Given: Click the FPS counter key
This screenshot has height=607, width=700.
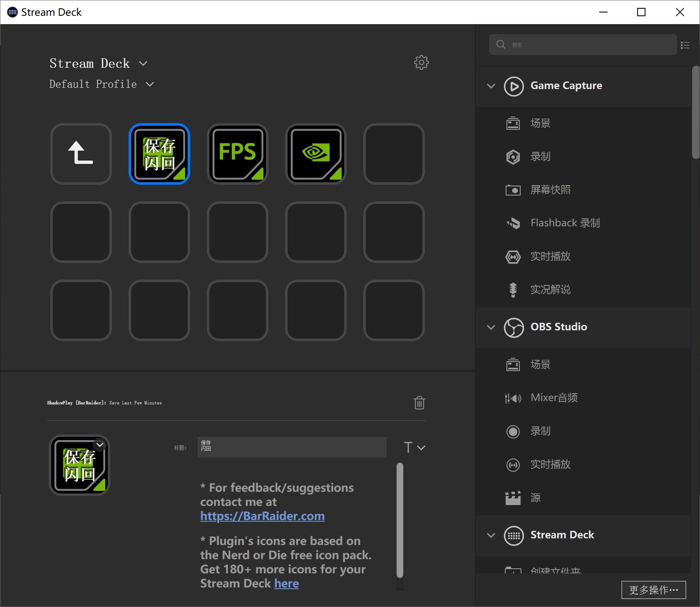Looking at the screenshot, I should (x=238, y=154).
